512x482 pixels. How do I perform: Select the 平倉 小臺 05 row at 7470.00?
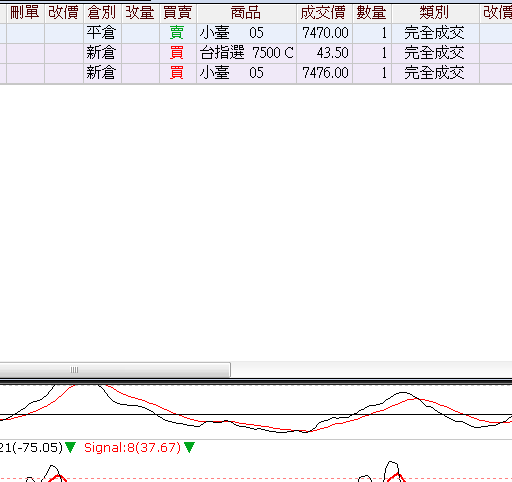[256, 33]
